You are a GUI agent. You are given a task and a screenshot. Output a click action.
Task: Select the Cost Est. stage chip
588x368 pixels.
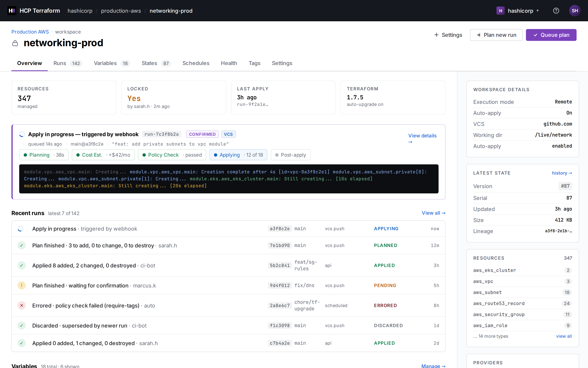103,155
